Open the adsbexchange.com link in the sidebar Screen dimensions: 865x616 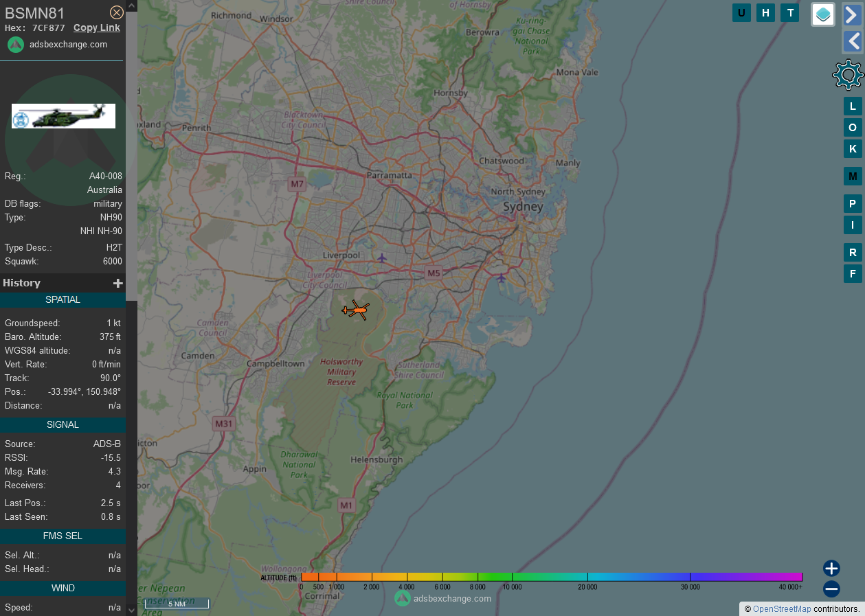pos(68,45)
